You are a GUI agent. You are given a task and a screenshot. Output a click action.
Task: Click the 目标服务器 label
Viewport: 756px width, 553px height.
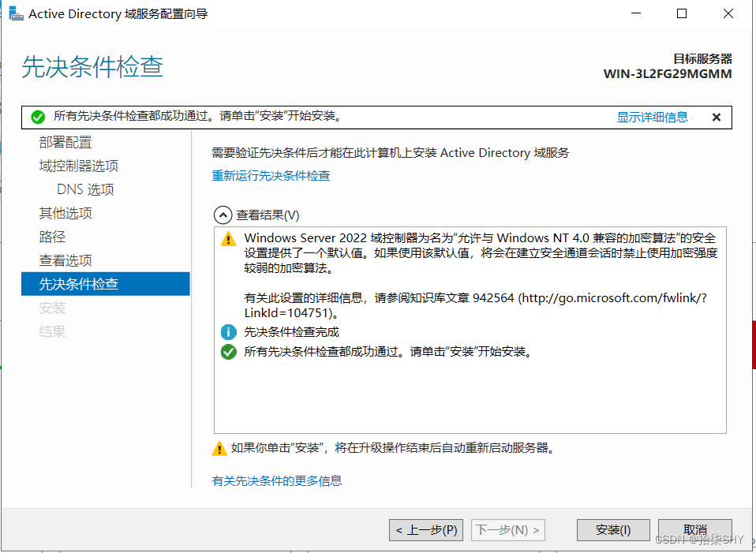tap(702, 59)
